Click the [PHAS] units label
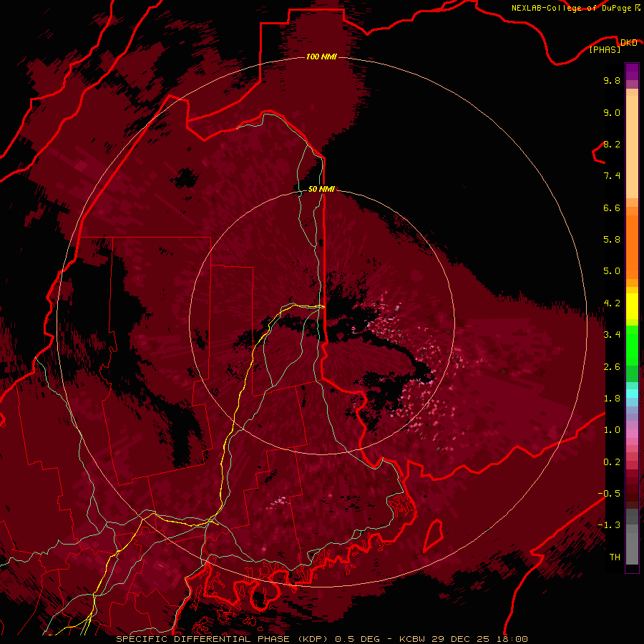Image resolution: width=644 pixels, height=644 pixels. tap(605, 49)
